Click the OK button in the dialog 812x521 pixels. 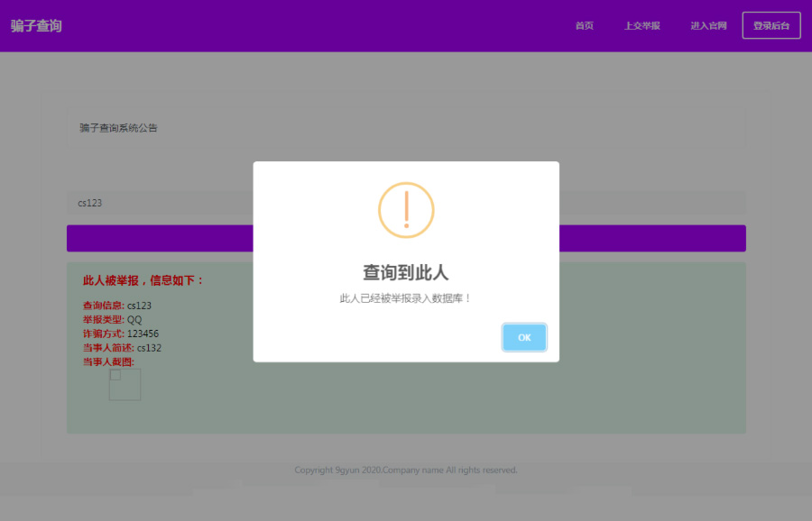point(524,337)
